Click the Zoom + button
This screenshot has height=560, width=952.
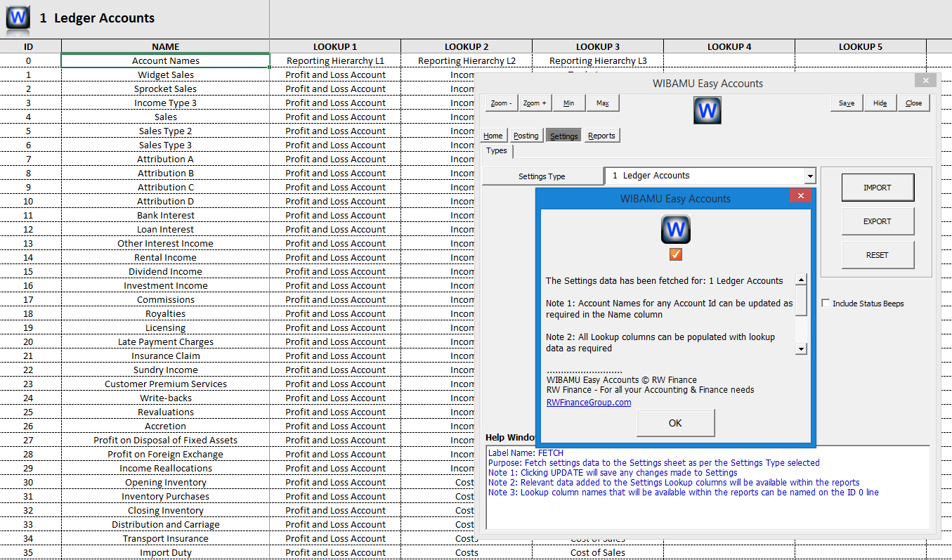[x=535, y=103]
